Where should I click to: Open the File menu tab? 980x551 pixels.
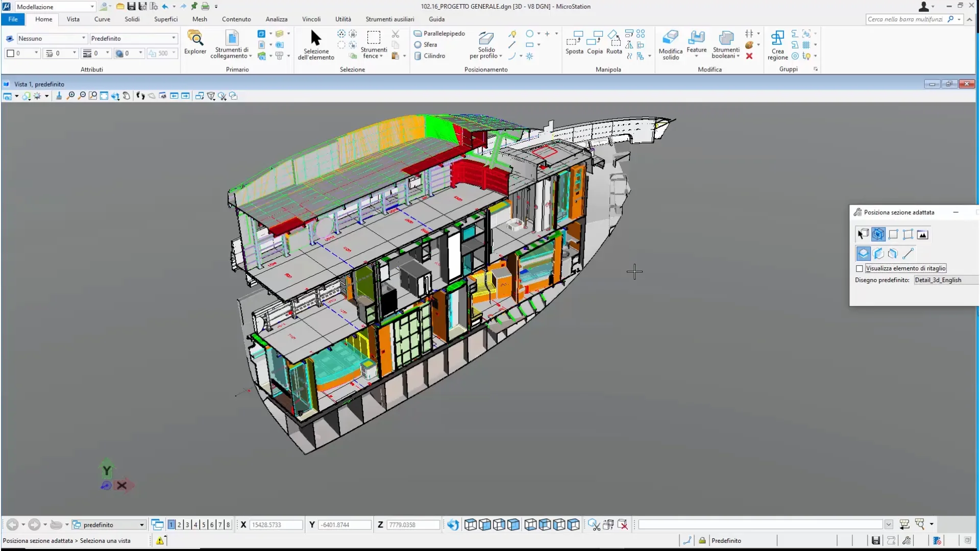(x=13, y=19)
